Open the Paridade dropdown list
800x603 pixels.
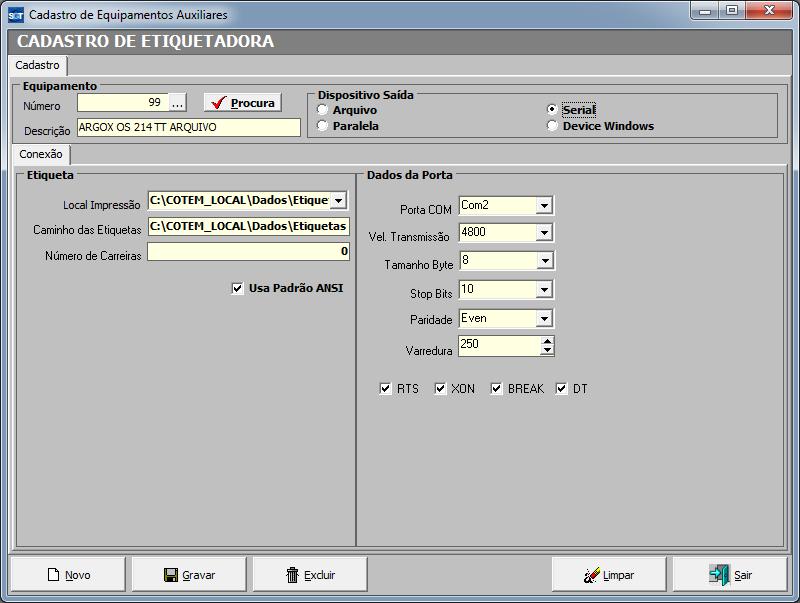coord(544,319)
